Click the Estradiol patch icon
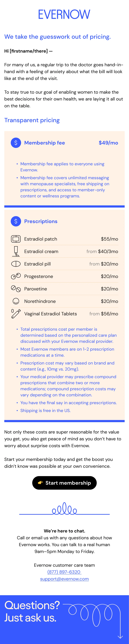129x644 pixels. point(16,239)
